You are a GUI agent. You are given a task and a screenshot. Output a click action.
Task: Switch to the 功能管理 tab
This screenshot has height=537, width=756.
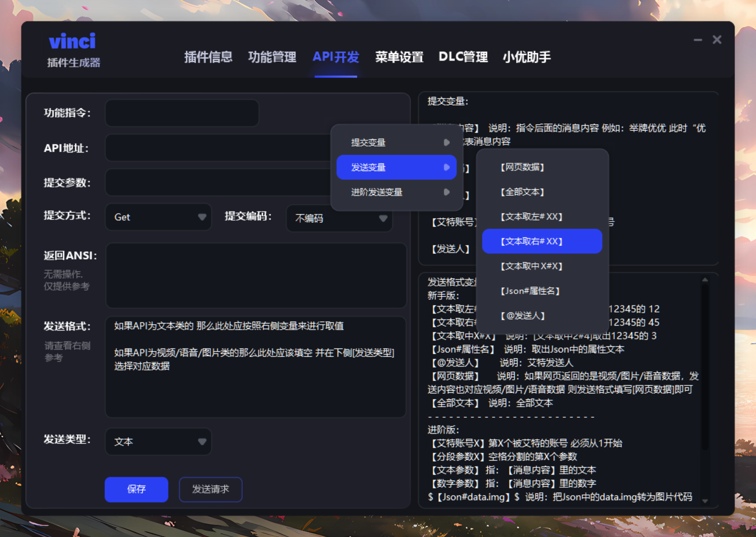[272, 57]
